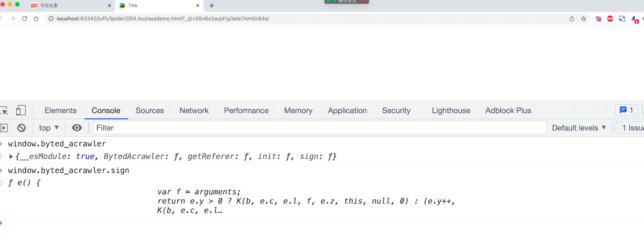Open the Default levels dropdown

click(x=579, y=128)
